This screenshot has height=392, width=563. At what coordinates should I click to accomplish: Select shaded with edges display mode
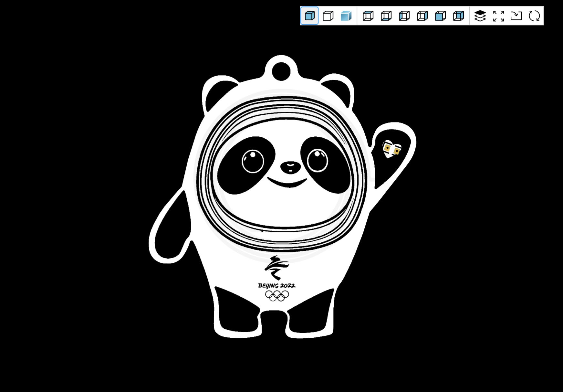(309, 16)
